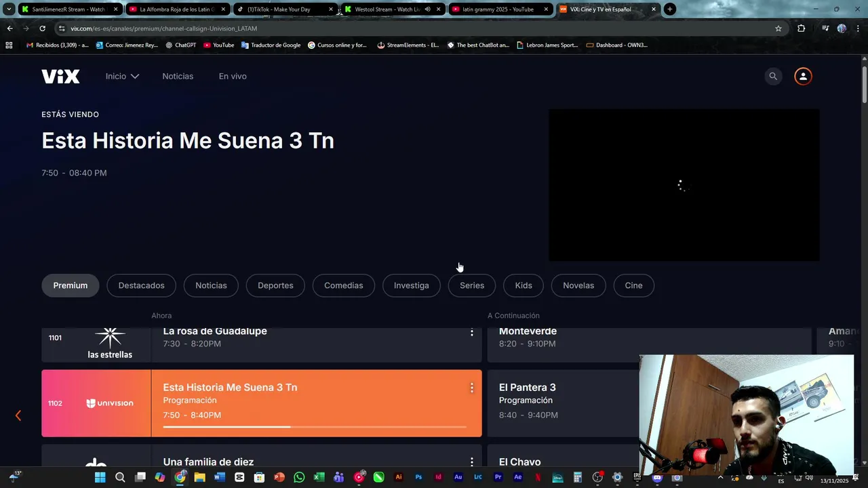The width and height of the screenshot is (868, 488).
Task: Select the Destacados category filter
Action: tap(142, 285)
